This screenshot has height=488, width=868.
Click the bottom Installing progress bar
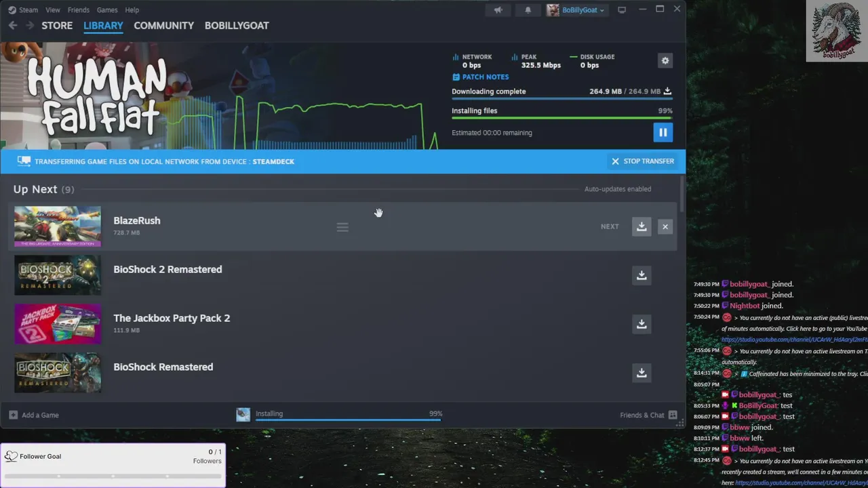click(x=349, y=420)
